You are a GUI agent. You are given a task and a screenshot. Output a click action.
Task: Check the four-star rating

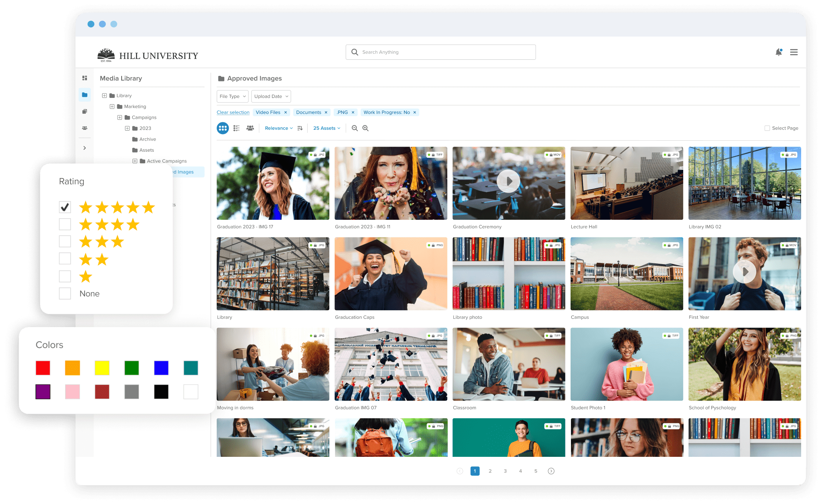tap(65, 224)
